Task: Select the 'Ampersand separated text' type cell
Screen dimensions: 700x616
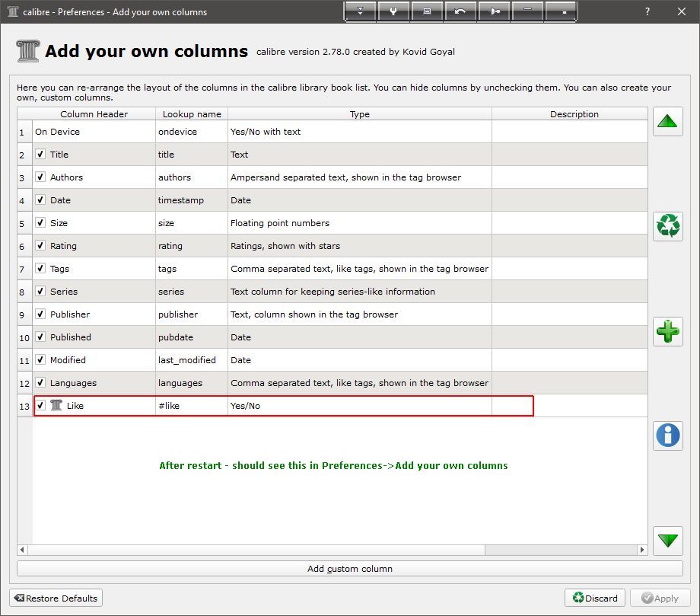Action: point(360,177)
